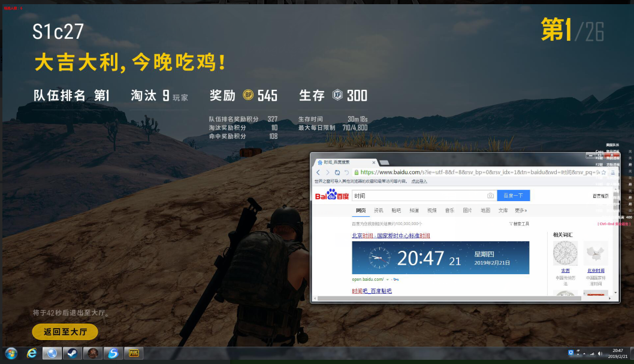Open the 百度首页 link
634x364 pixels.
pyautogui.click(x=600, y=196)
